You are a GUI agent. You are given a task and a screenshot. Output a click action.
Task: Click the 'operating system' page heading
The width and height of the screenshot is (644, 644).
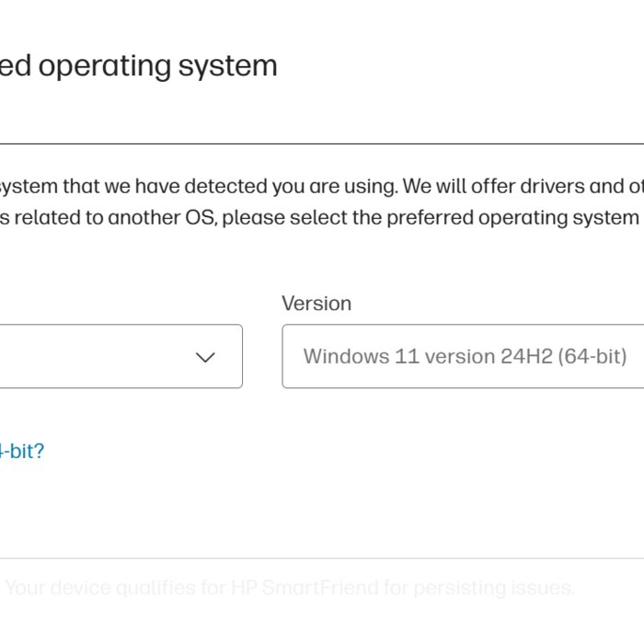(138, 66)
